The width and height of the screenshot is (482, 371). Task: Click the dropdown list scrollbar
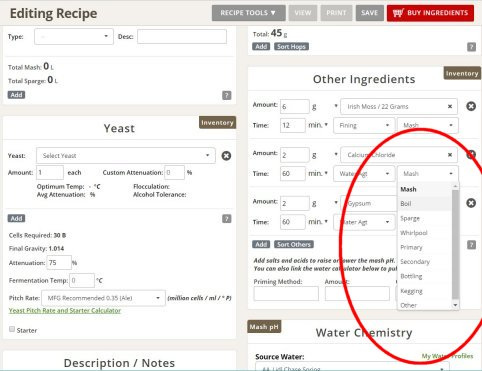455,245
